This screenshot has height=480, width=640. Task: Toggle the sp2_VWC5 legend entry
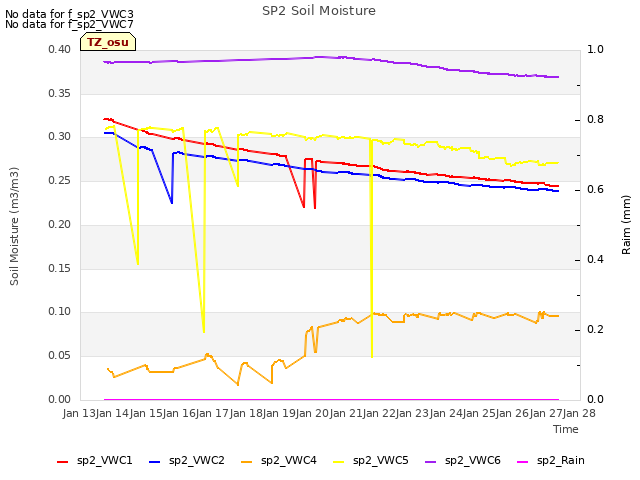[x=371, y=461]
